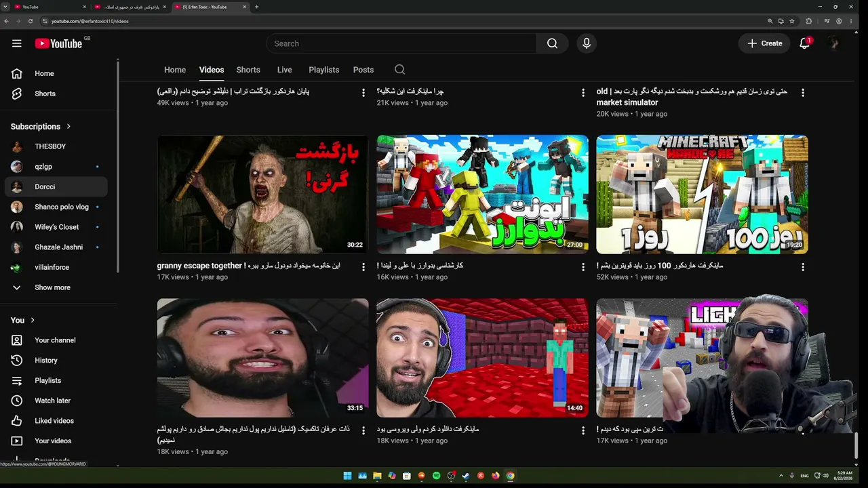Open a new browser tab

pos(256,7)
